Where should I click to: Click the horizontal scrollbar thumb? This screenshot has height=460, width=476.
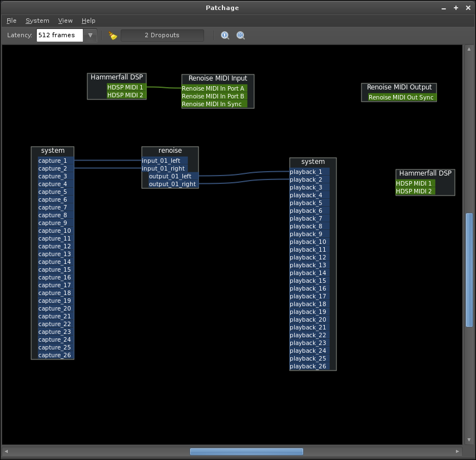[x=246, y=452]
